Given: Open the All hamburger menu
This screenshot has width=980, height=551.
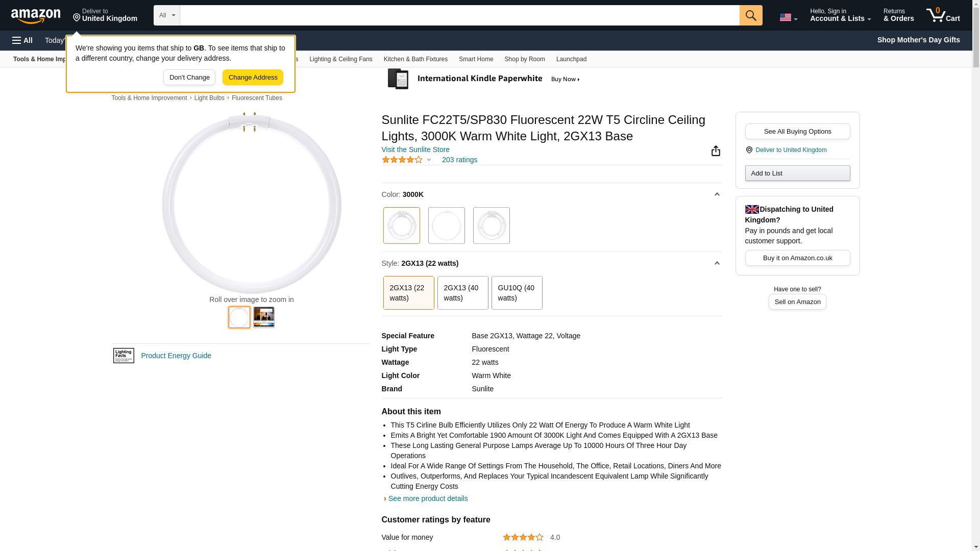Looking at the screenshot, I should pyautogui.click(x=22, y=40).
